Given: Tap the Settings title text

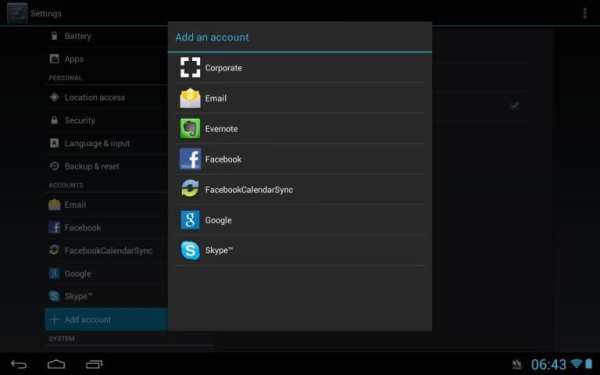Looking at the screenshot, I should tap(46, 13).
